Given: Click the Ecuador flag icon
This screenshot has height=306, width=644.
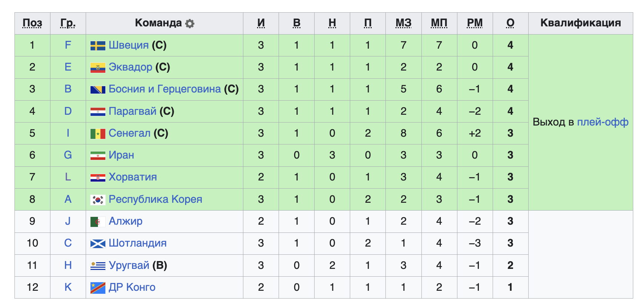Looking at the screenshot, I should tap(98, 68).
